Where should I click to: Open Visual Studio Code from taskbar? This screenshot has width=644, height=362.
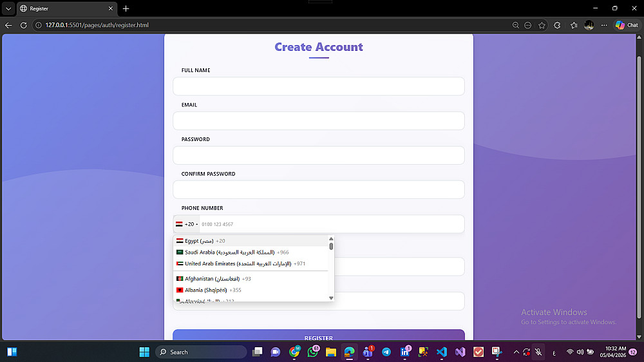(x=442, y=352)
